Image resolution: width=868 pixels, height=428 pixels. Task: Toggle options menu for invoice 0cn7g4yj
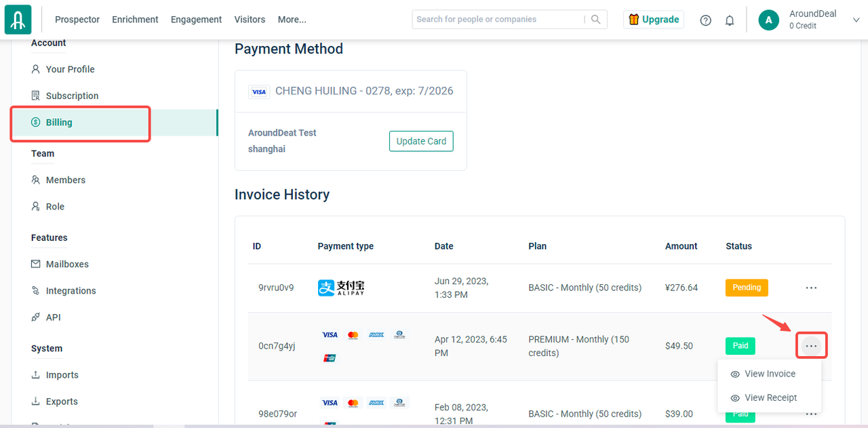(x=811, y=346)
